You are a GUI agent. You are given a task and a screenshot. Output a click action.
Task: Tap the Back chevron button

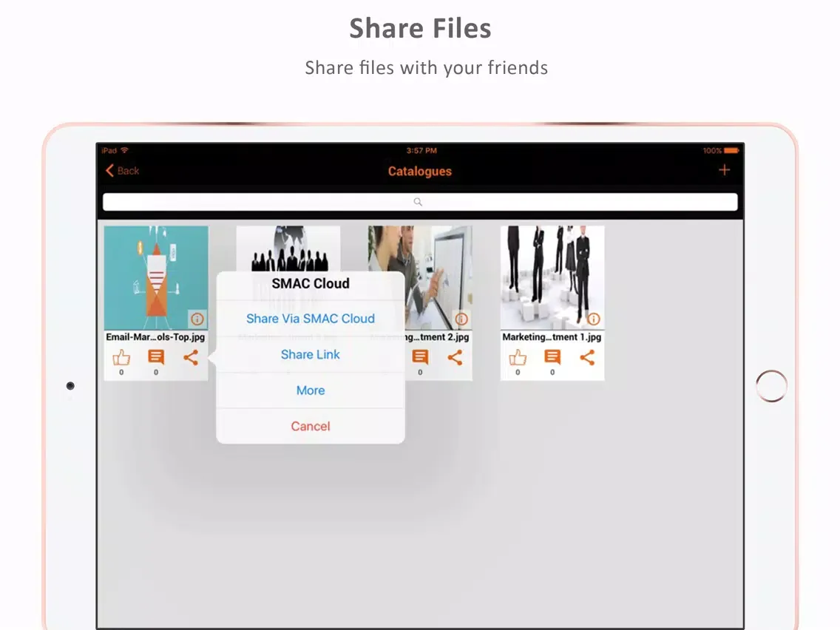[122, 170]
